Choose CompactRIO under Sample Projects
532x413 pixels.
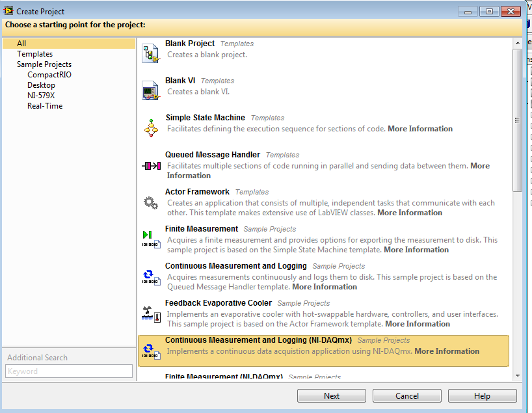point(49,75)
